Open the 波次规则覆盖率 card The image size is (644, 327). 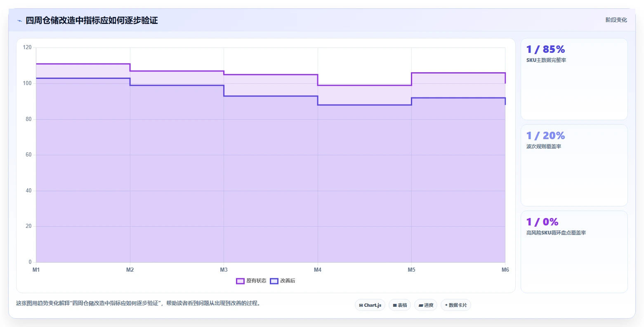click(x=574, y=166)
